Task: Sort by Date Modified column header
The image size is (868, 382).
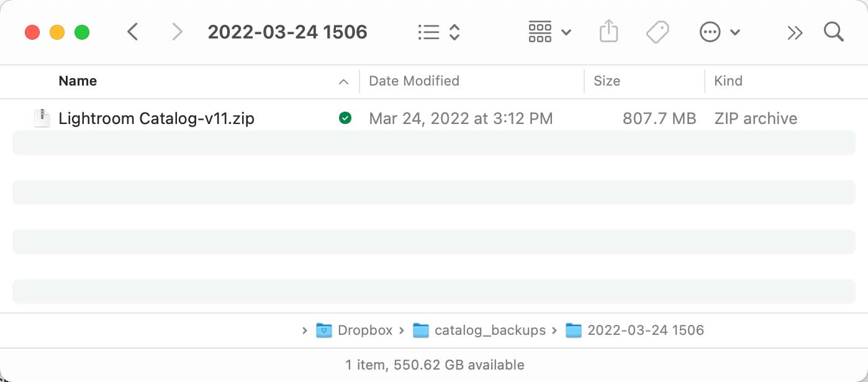Action: (x=414, y=81)
